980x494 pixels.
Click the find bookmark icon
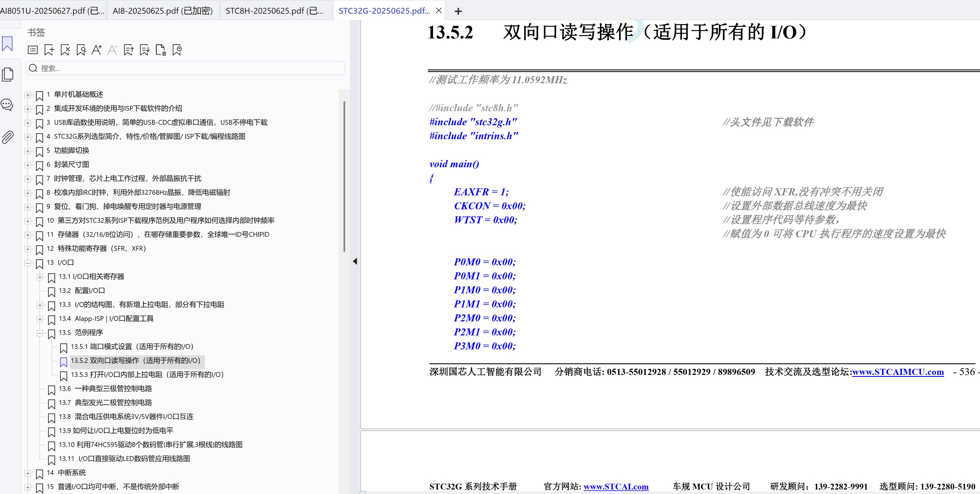pos(81,50)
